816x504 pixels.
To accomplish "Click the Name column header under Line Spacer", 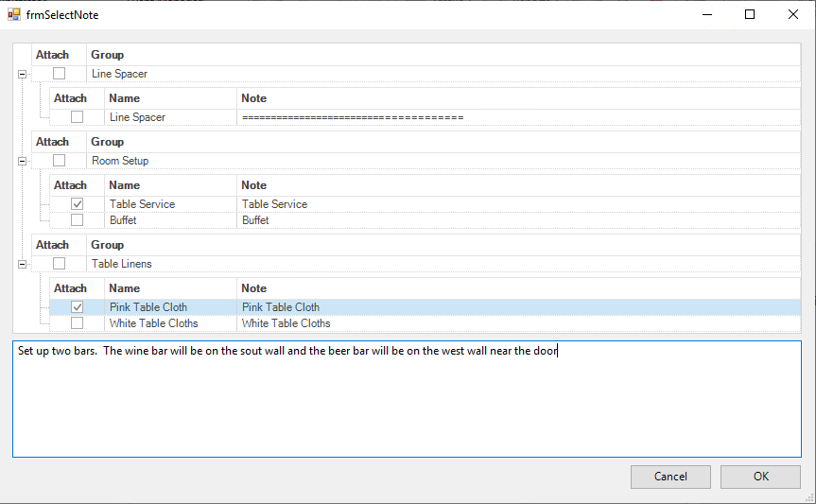I will [171, 98].
